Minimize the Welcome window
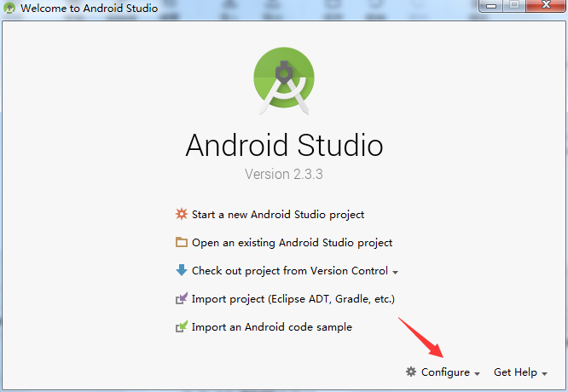 coord(491,6)
